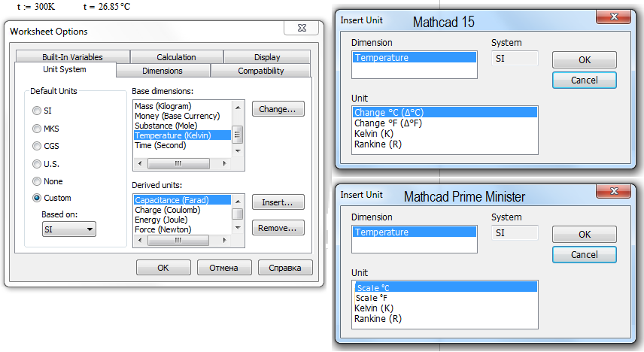
Task: Click the Отмена button
Action: click(x=224, y=268)
